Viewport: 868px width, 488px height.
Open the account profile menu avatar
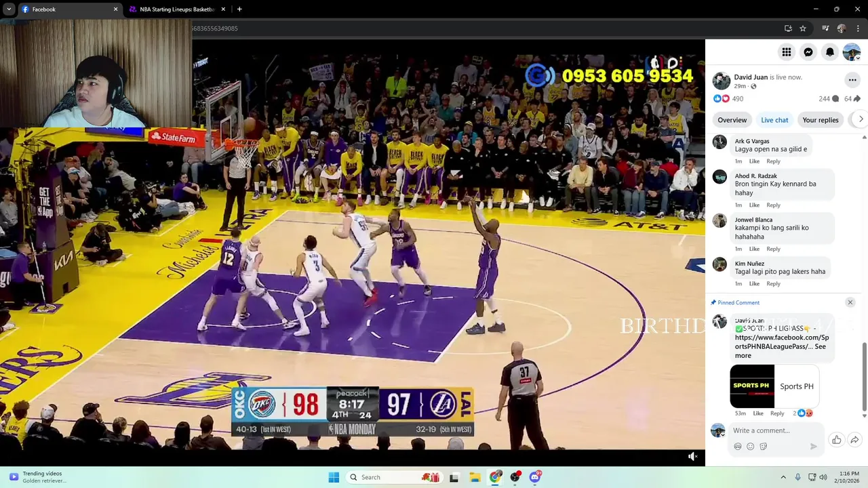[852, 52]
